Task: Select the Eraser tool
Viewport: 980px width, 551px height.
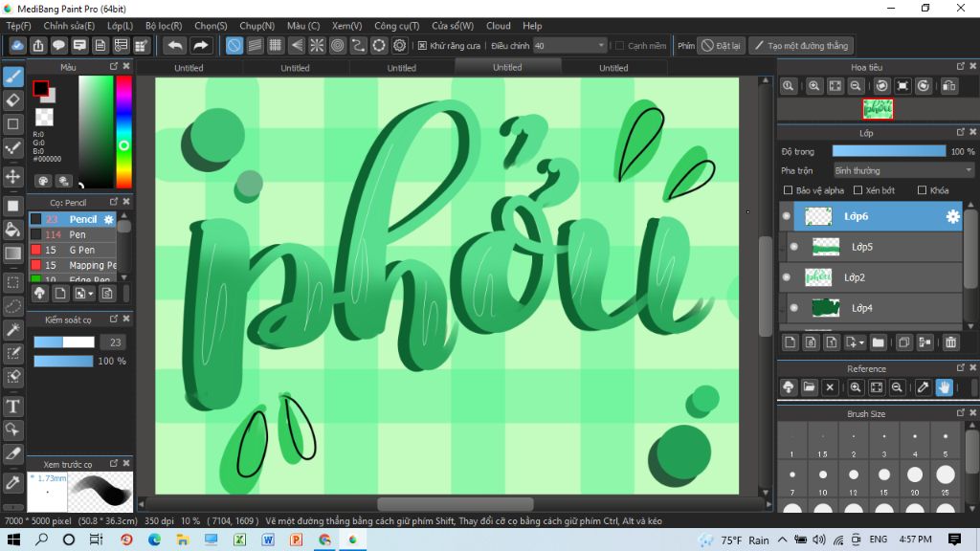Action: point(13,99)
